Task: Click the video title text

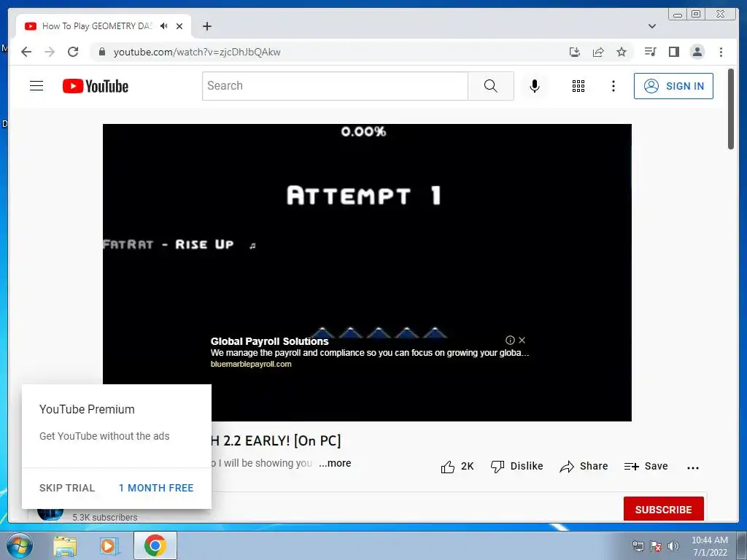Action: click(x=276, y=440)
